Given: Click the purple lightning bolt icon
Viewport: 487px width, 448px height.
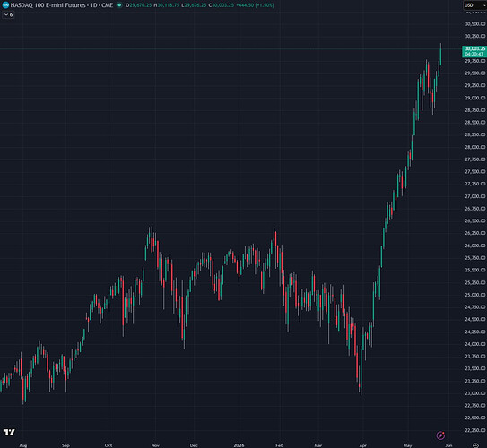Looking at the screenshot, I should [440, 435].
